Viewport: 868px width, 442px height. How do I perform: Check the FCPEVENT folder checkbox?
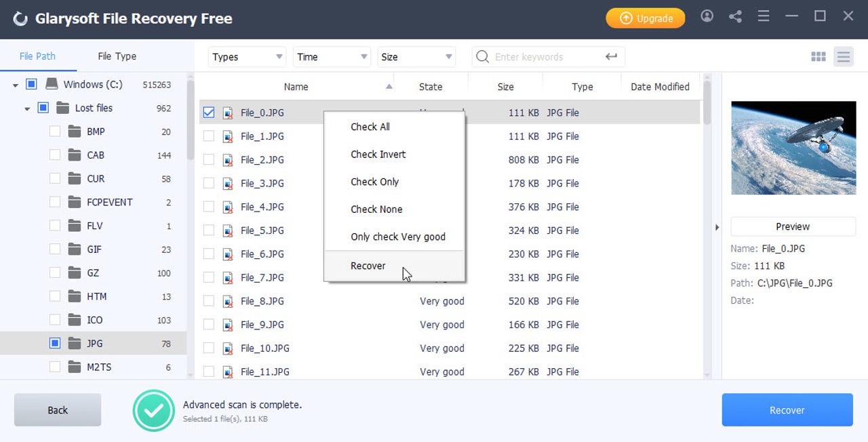coord(55,202)
